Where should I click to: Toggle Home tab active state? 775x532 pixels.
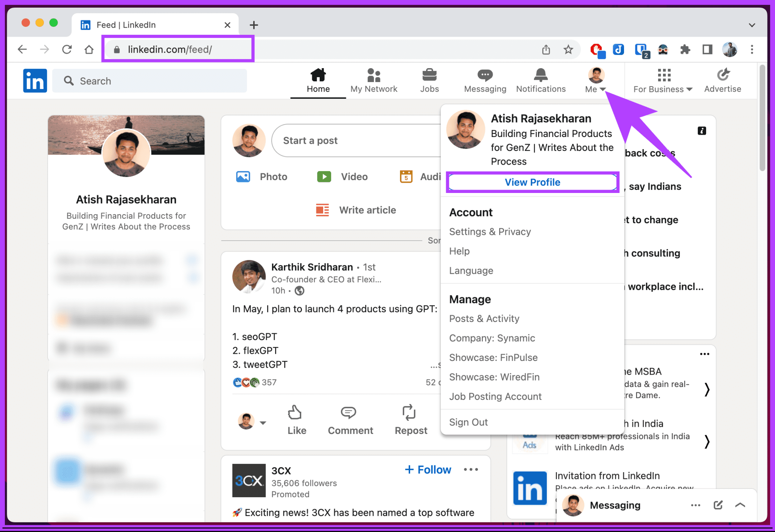pos(318,81)
